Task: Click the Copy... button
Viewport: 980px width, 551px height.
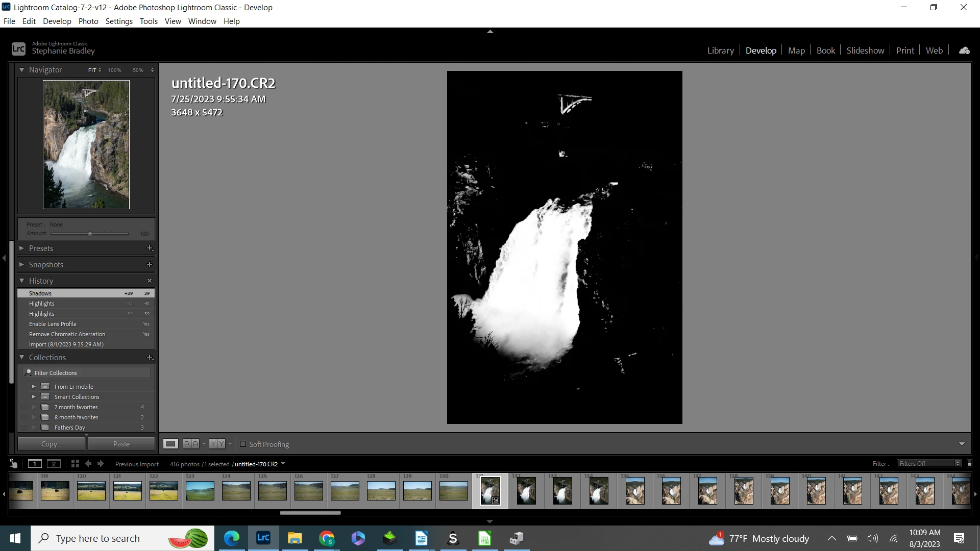Action: [x=51, y=444]
